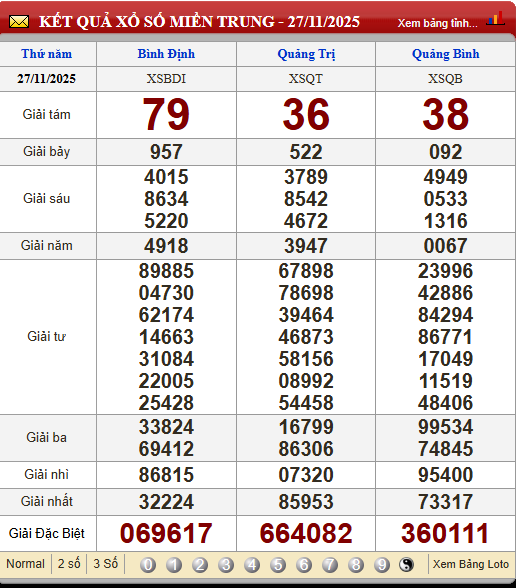
Task: Select digit 0 filter ball
Action: [148, 565]
